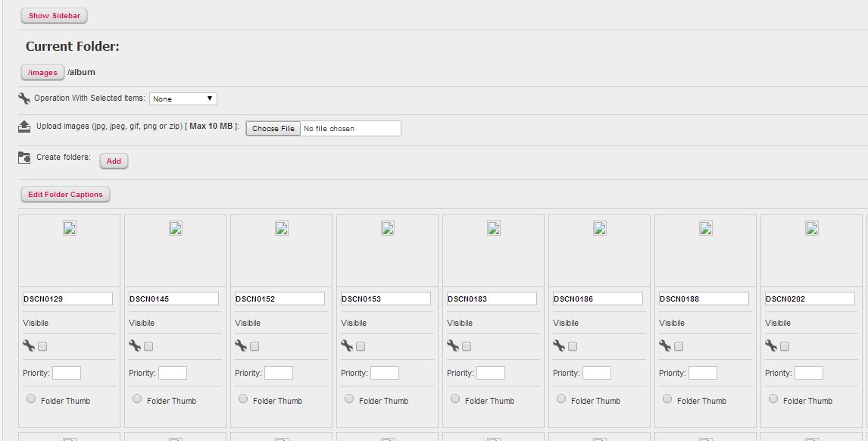The image size is (868, 441).
Task: Click the Choose File button
Action: click(273, 129)
